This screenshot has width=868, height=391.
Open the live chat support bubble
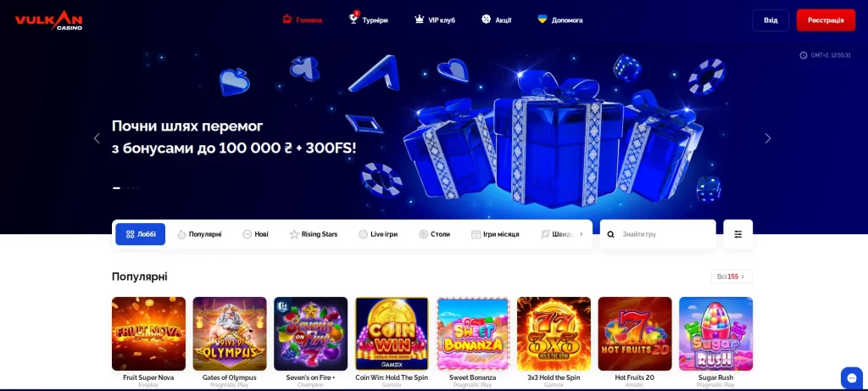tap(851, 377)
